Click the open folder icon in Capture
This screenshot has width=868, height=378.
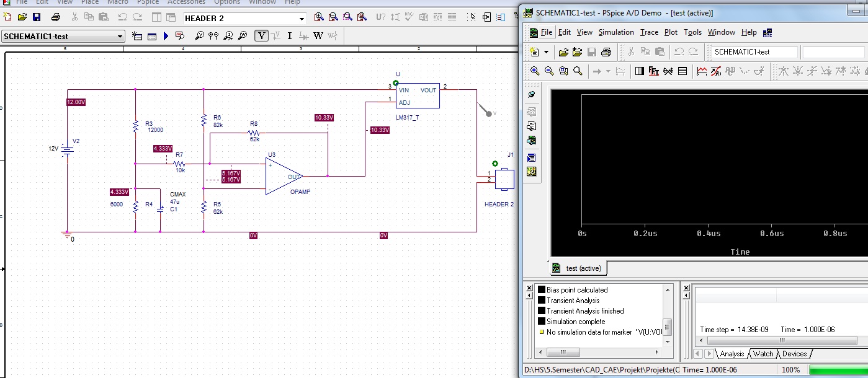pyautogui.click(x=22, y=17)
